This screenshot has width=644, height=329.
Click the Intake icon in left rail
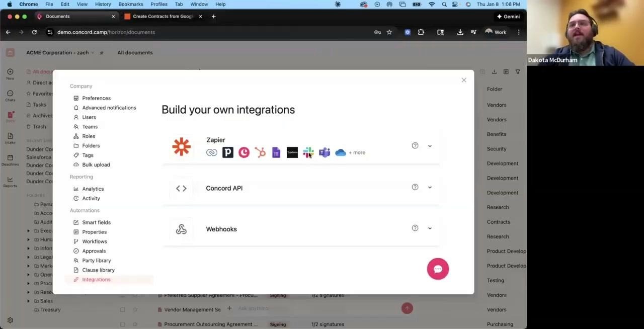pyautogui.click(x=10, y=138)
